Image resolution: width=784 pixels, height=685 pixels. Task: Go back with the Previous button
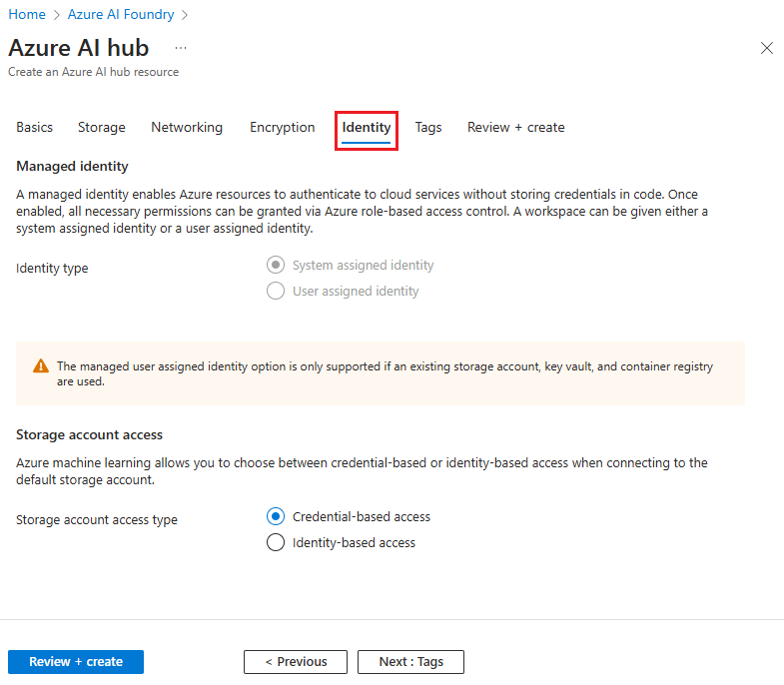tap(296, 661)
